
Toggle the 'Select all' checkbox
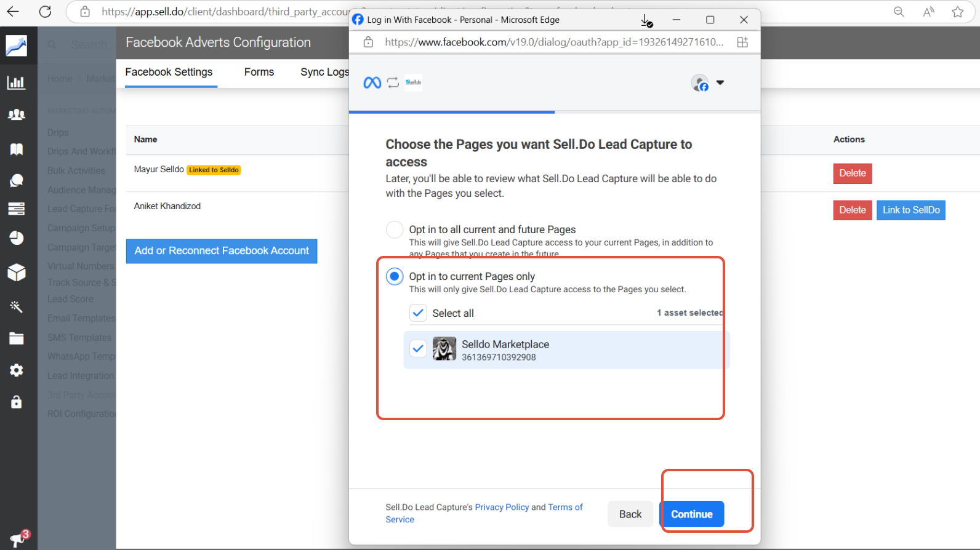418,313
